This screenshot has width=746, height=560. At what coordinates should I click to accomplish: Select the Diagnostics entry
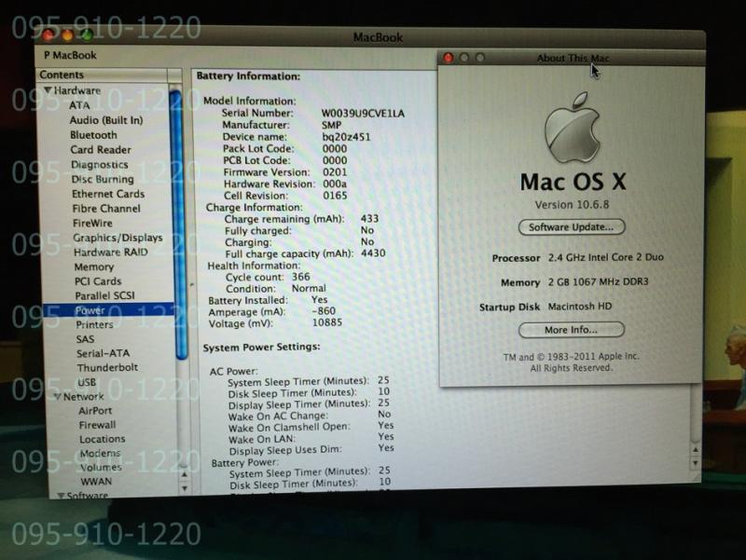coord(100,165)
